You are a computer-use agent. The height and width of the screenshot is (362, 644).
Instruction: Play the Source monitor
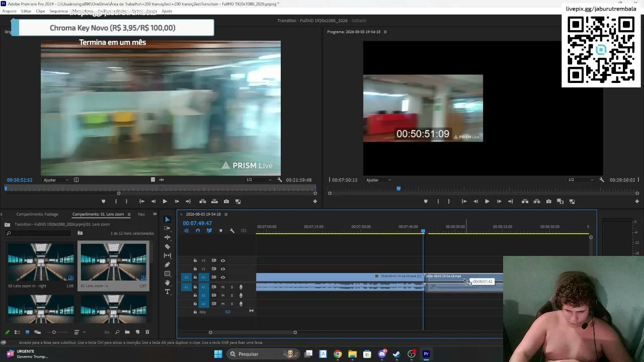(165, 201)
